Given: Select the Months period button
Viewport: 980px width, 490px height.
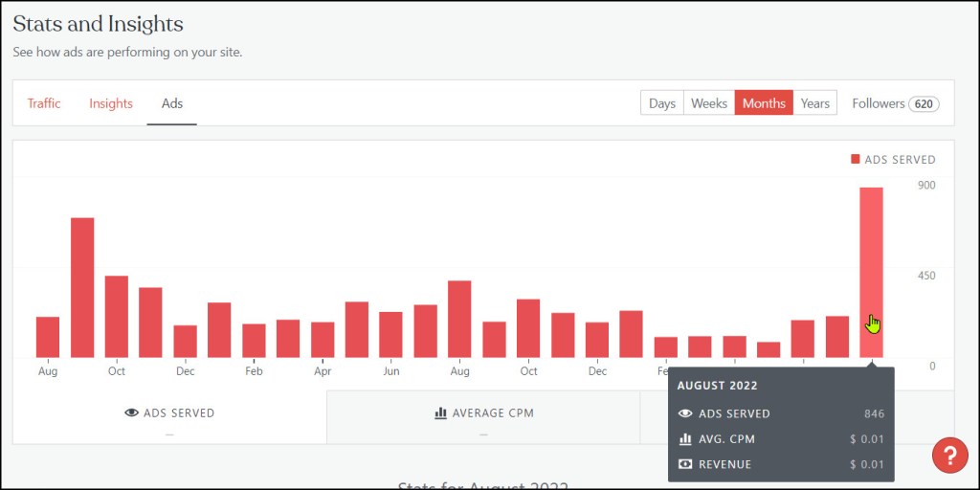Looking at the screenshot, I should (x=764, y=103).
